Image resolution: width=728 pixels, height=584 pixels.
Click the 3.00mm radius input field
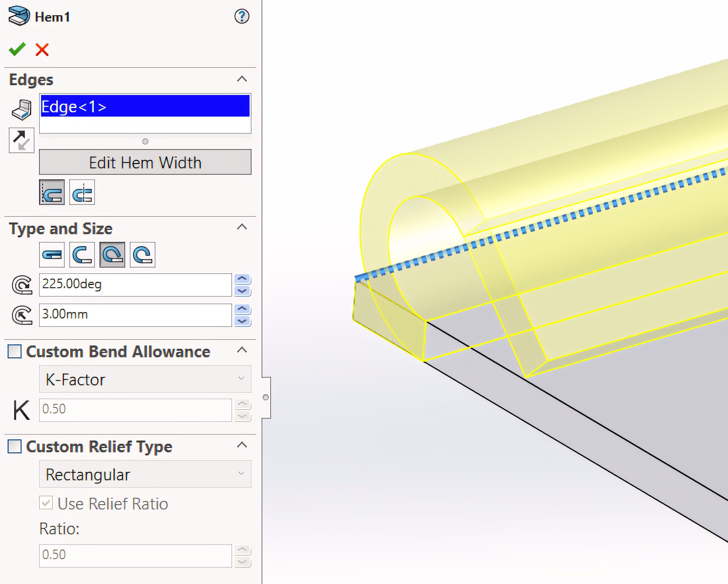tap(135, 315)
